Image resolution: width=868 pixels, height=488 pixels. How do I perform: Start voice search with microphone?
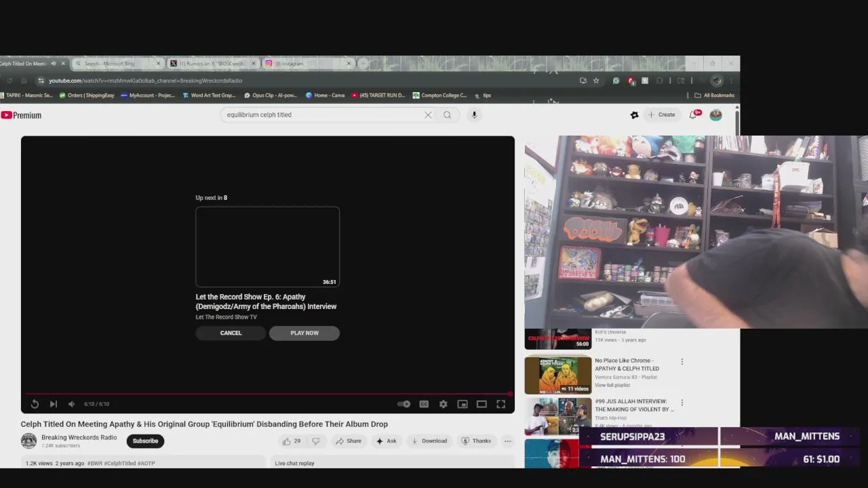point(475,115)
